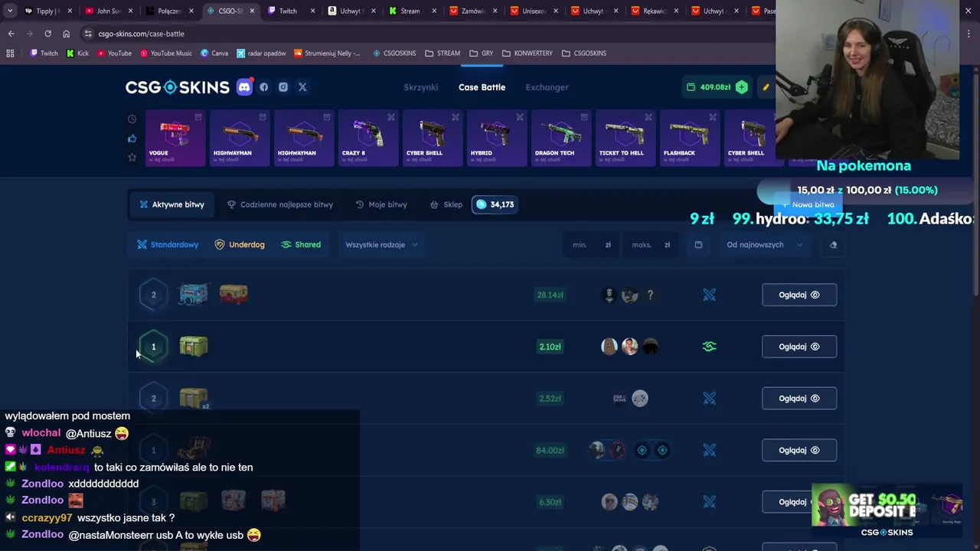Click the 409.08zł balance display
The width and height of the screenshot is (980, 551).
pyautogui.click(x=709, y=87)
